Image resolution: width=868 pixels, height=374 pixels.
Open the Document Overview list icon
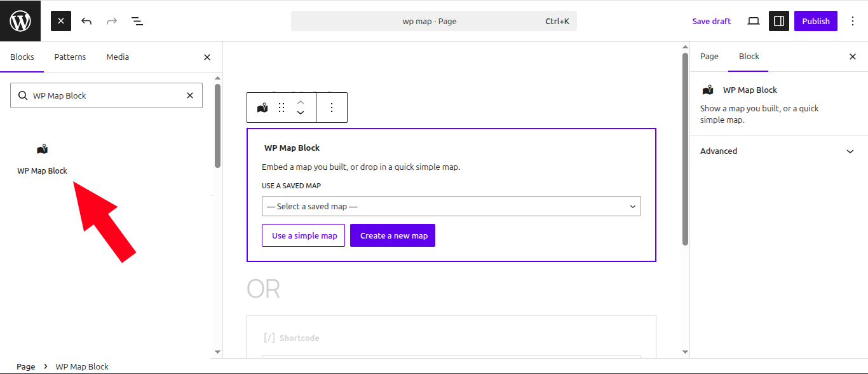[x=137, y=21]
